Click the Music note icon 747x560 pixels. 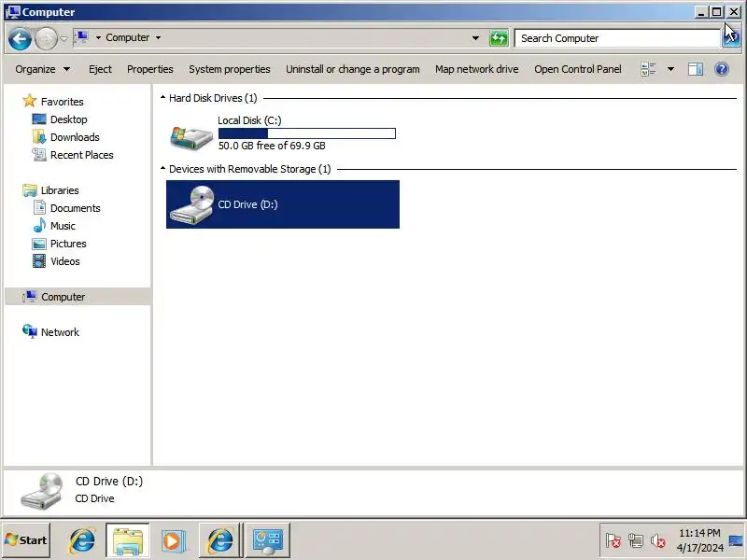39,225
